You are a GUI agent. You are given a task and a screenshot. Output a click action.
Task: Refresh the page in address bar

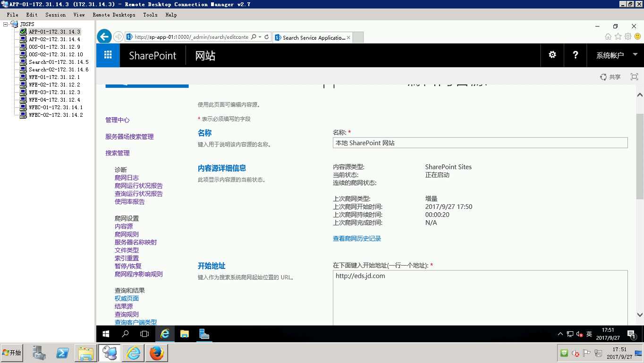click(x=267, y=37)
